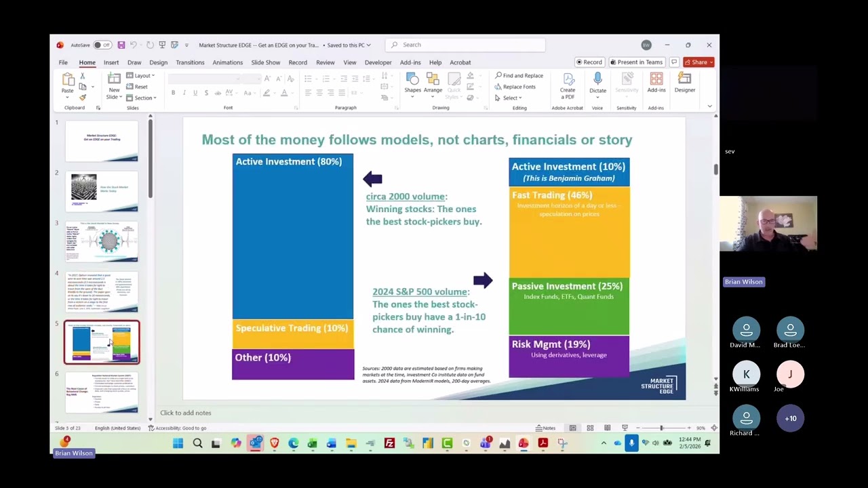Click Accessibility: Good to go status
868x488 pixels.
[x=177, y=428]
